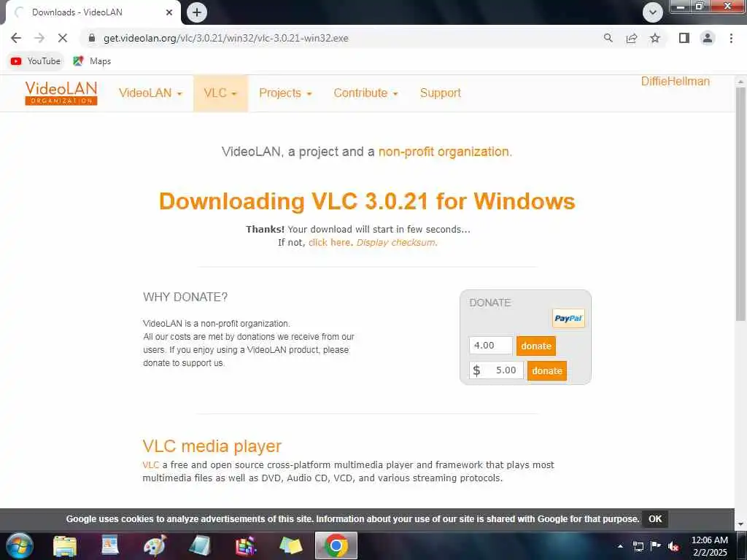Image resolution: width=747 pixels, height=560 pixels.
Task: Open the Support page
Action: tap(440, 93)
